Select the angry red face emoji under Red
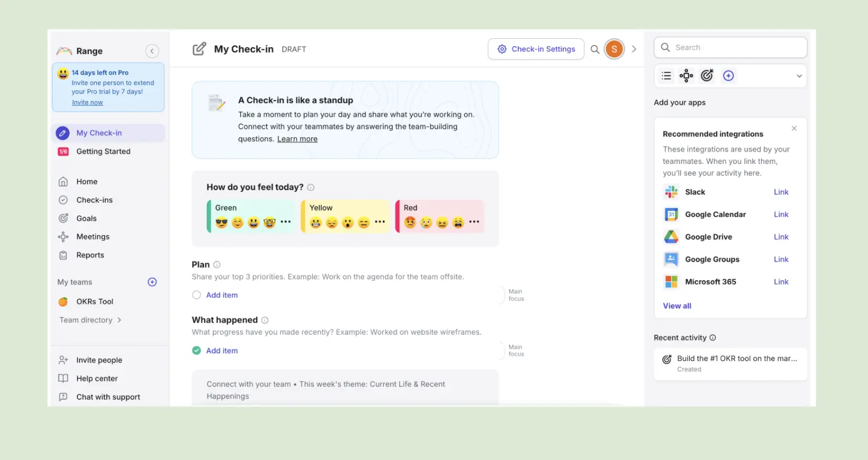 (410, 223)
